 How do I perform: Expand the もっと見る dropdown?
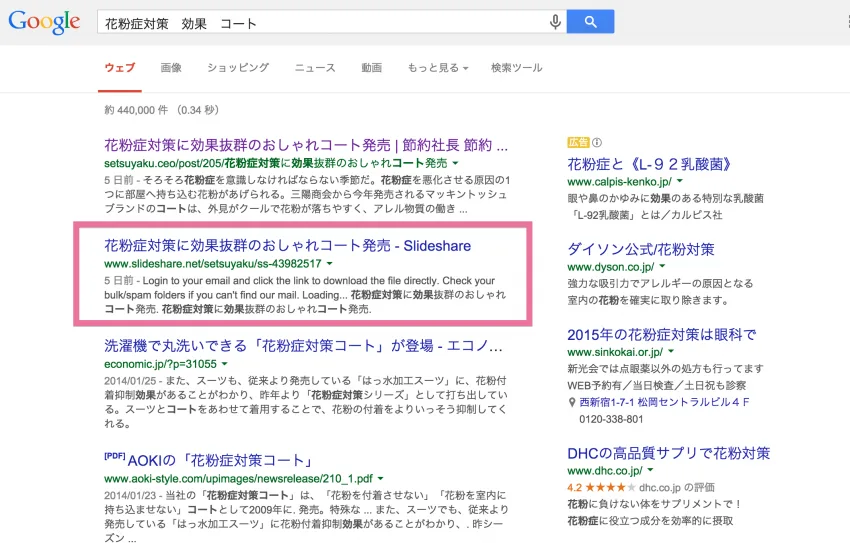pyautogui.click(x=438, y=68)
